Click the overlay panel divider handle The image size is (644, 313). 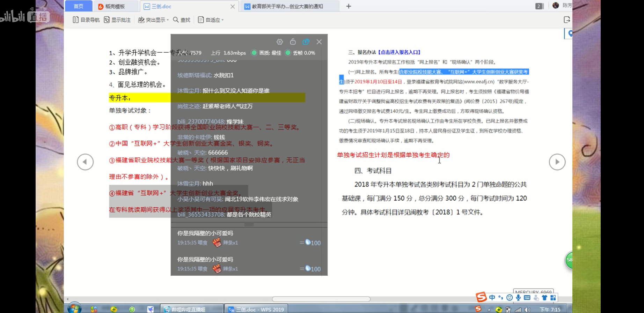pos(249,224)
